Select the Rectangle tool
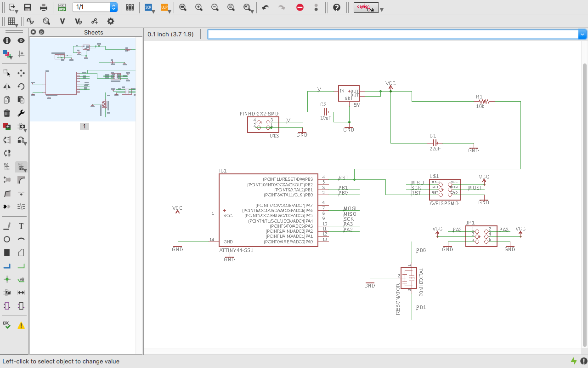This screenshot has width=588, height=368. [x=7, y=253]
